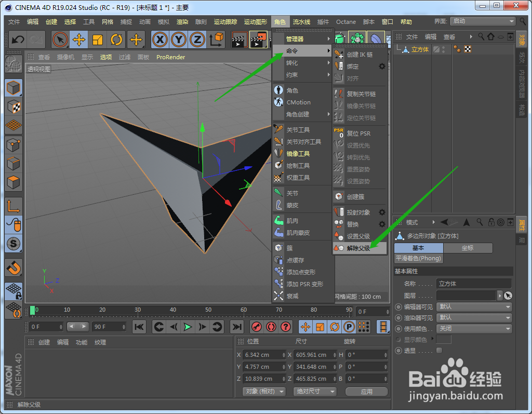Activate the Scale tool
532x414 pixels.
click(x=98, y=39)
